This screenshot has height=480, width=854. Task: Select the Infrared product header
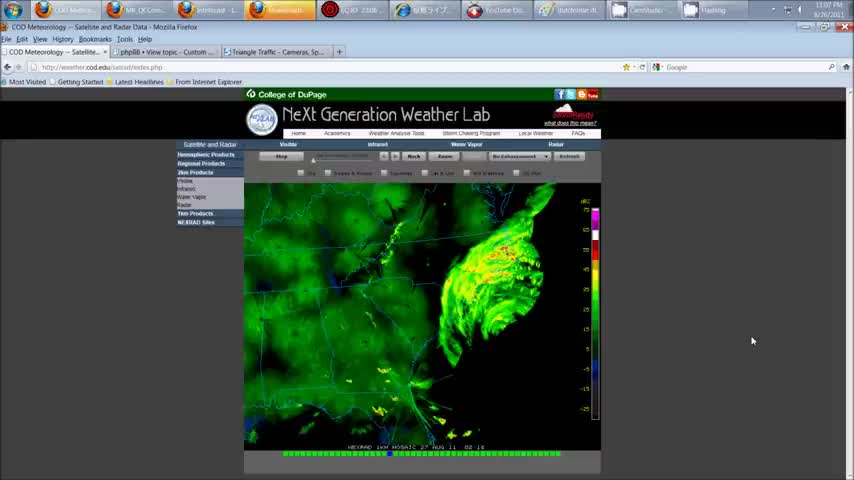[377, 144]
